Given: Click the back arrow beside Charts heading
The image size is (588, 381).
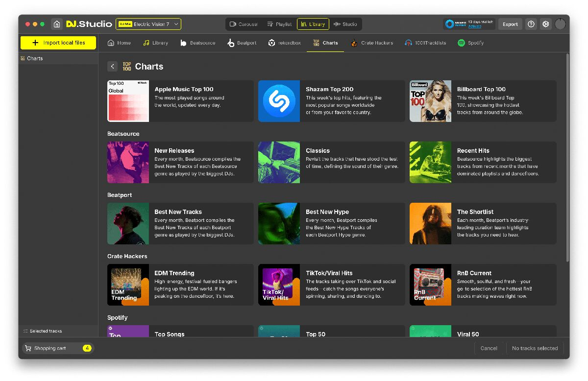Looking at the screenshot, I should pyautogui.click(x=113, y=67).
